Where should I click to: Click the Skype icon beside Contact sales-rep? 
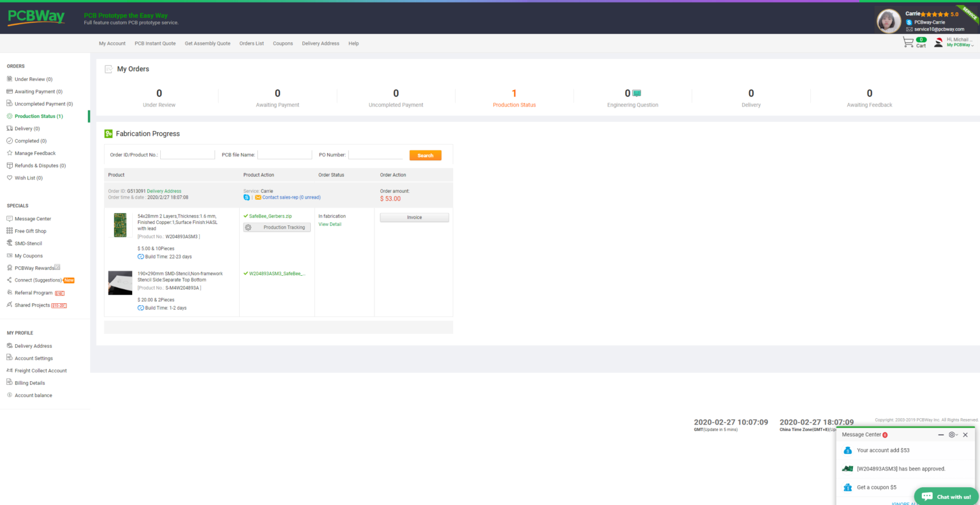pos(247,197)
